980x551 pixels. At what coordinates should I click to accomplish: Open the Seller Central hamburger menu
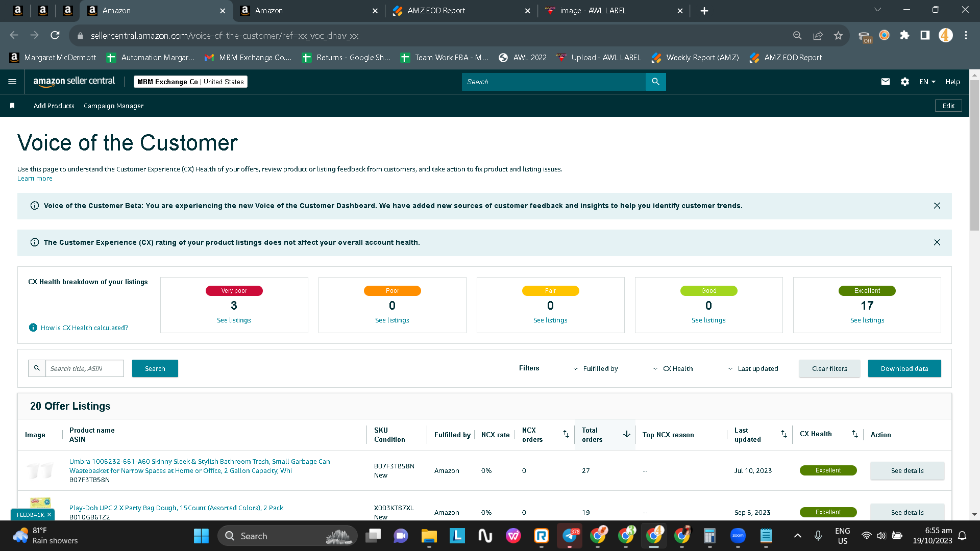click(x=12, y=82)
